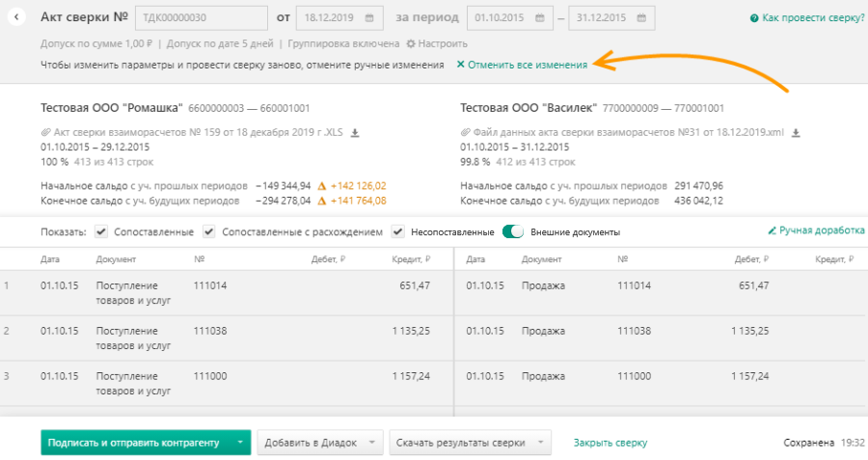Click discrepancy value +141 764,08

(358, 201)
